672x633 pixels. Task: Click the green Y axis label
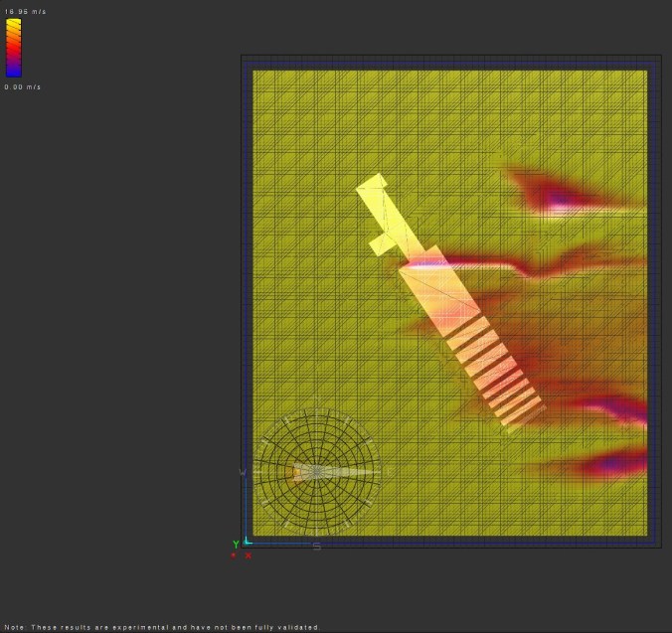coord(237,544)
